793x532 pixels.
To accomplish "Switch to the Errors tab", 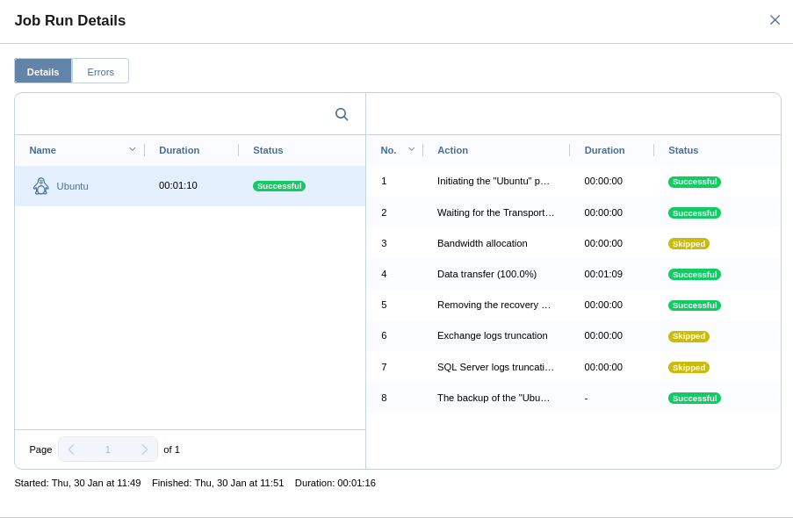I will point(100,72).
